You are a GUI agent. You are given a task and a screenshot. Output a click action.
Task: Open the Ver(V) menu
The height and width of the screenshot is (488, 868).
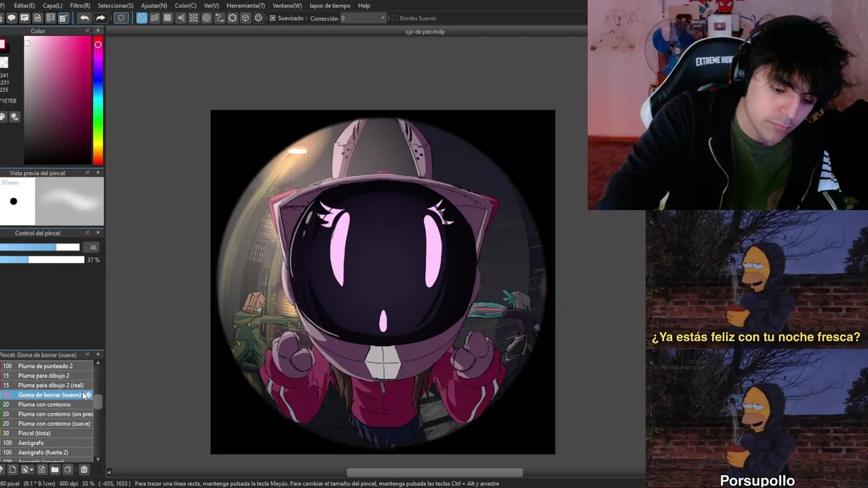pos(211,5)
